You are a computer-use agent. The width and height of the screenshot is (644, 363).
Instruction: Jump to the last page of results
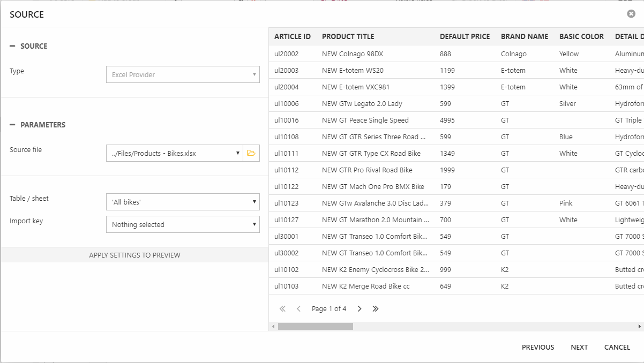[376, 309]
